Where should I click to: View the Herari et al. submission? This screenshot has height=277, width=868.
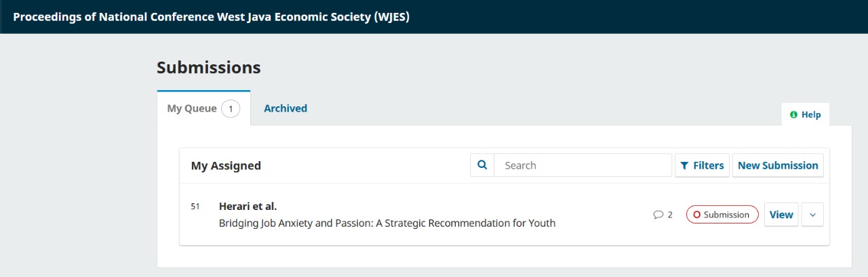781,215
